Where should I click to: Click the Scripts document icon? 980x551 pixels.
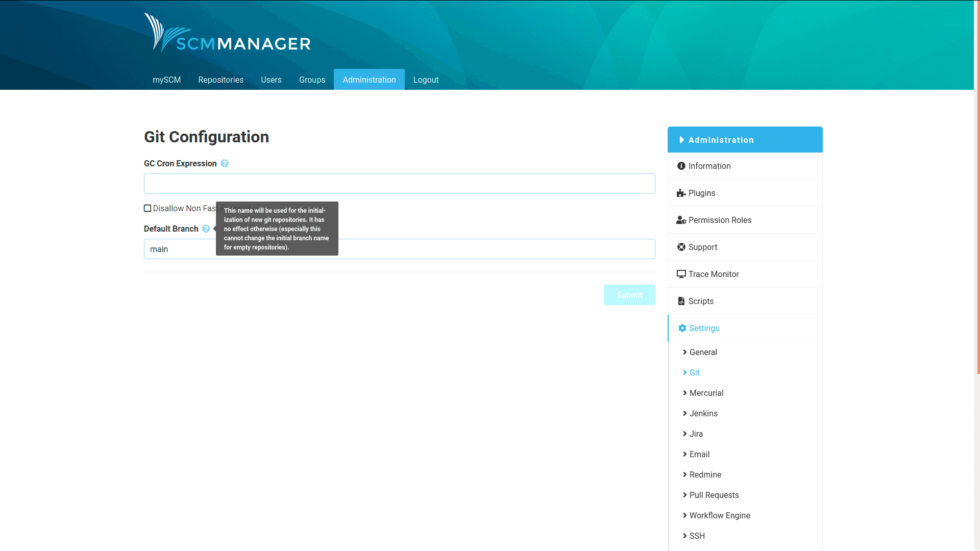pyautogui.click(x=681, y=301)
